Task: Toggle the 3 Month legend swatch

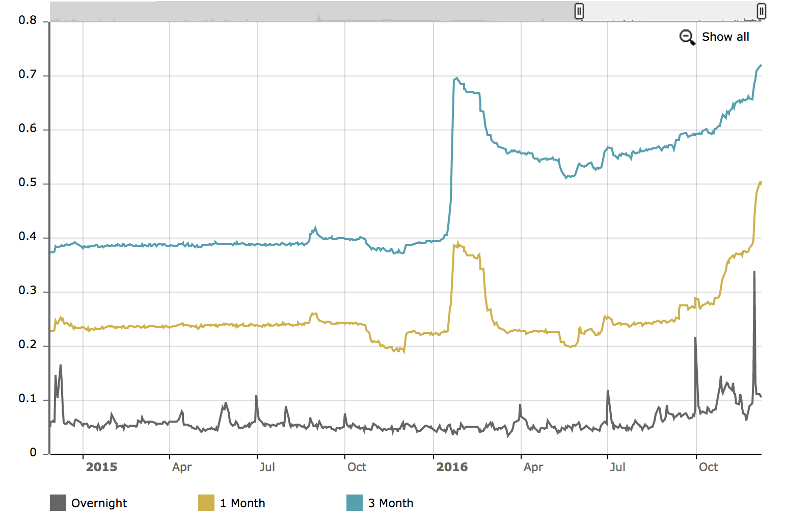Action: click(355, 503)
